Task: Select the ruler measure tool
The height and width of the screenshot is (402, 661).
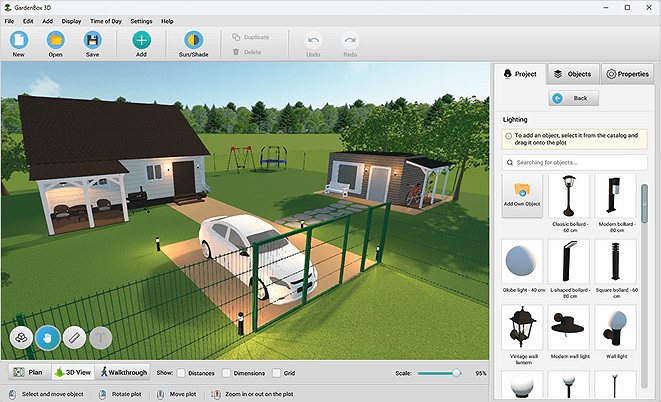Action: (x=74, y=338)
